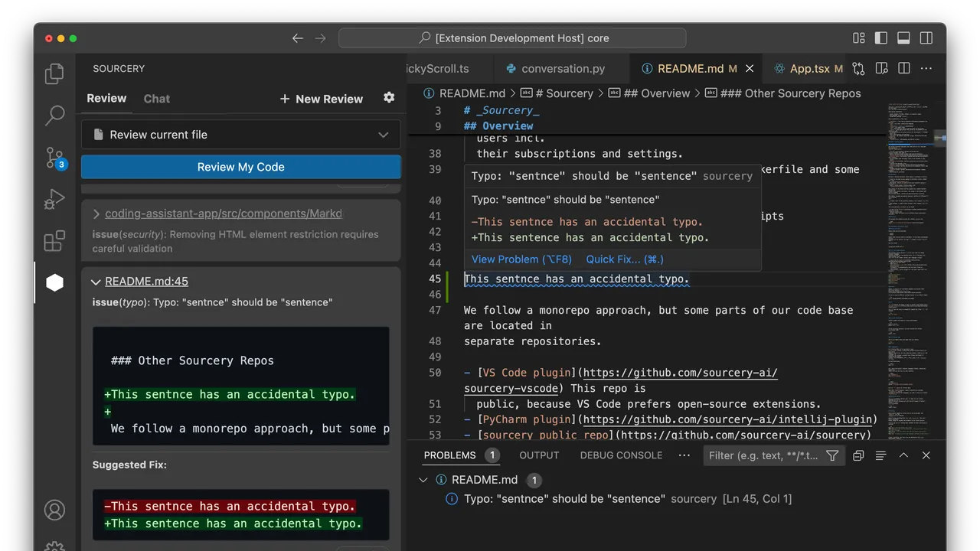This screenshot has height=551, width=980.
Task: Open the Review current file dropdown
Action: click(241, 135)
